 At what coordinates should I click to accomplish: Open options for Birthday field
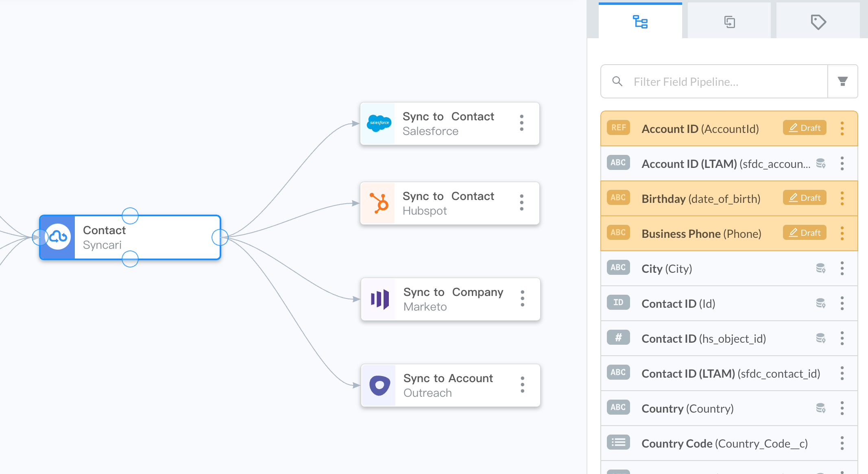[x=842, y=198]
